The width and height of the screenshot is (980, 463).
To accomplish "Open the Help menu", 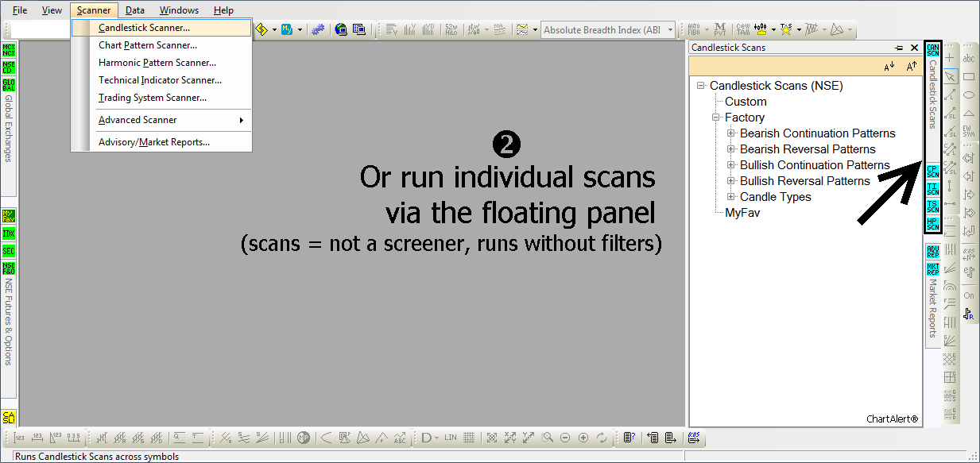I will (223, 10).
